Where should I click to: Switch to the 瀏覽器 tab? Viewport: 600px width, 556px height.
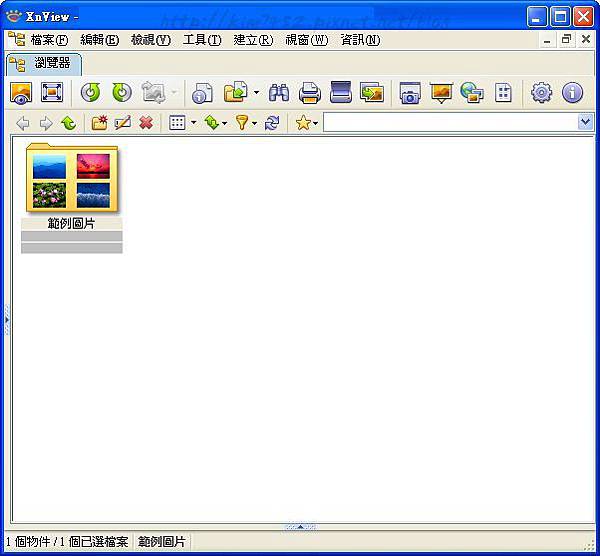coord(44,64)
